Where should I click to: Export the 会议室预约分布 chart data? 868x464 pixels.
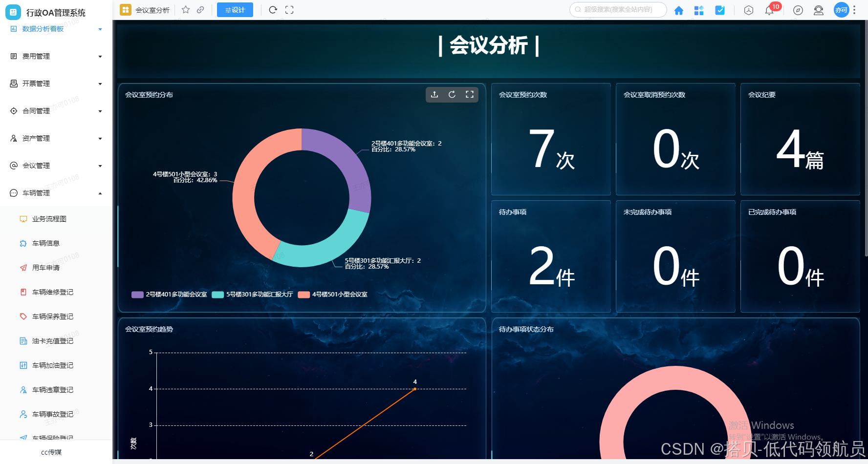pyautogui.click(x=434, y=95)
